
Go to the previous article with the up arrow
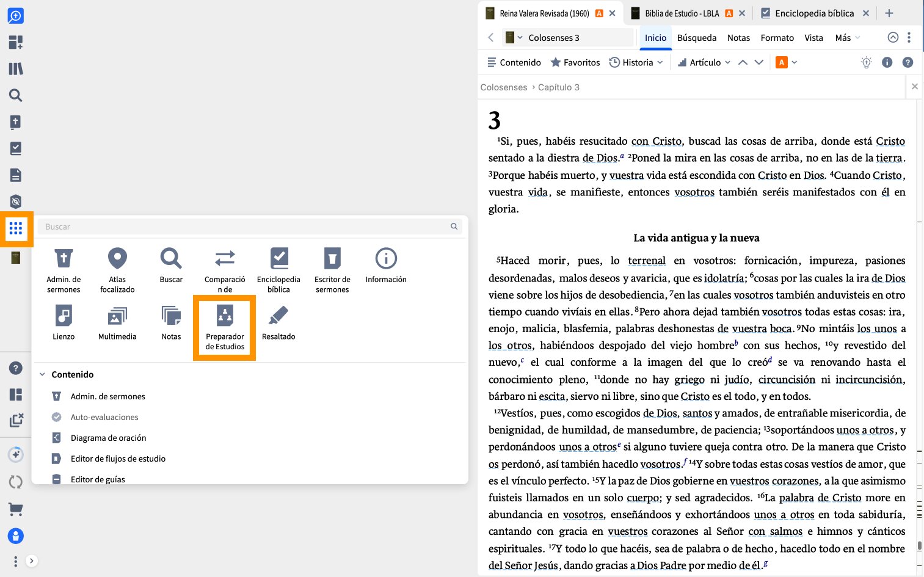click(x=743, y=62)
